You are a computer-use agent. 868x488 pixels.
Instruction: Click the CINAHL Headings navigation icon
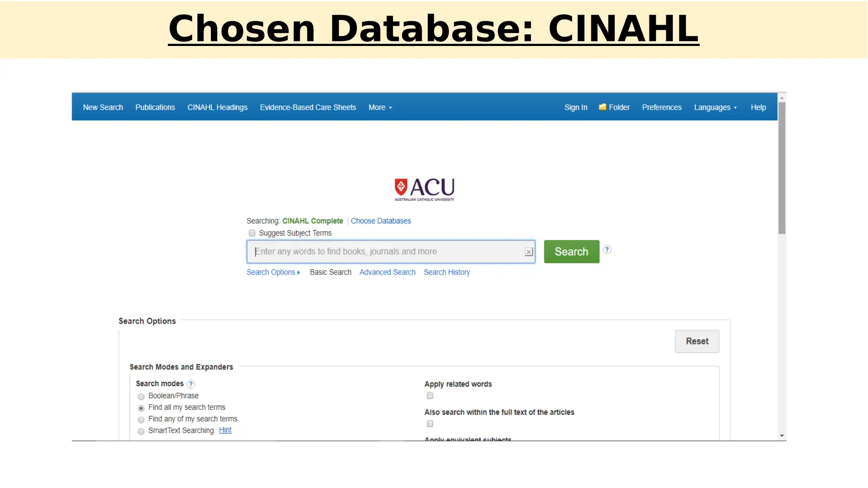coord(217,107)
